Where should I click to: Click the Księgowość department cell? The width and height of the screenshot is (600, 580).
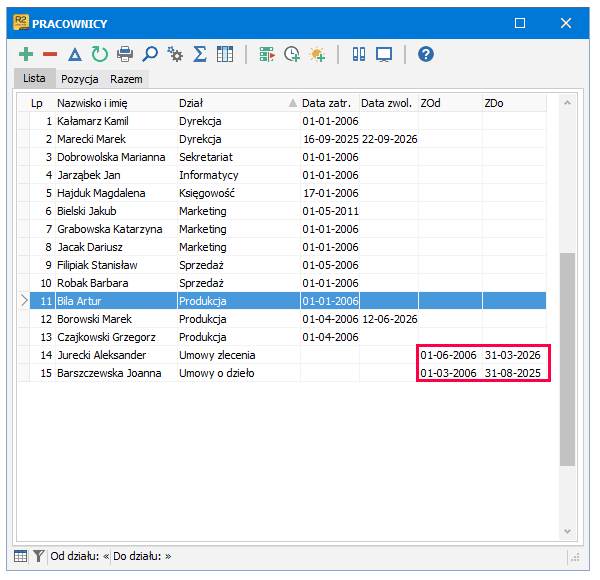point(239,193)
